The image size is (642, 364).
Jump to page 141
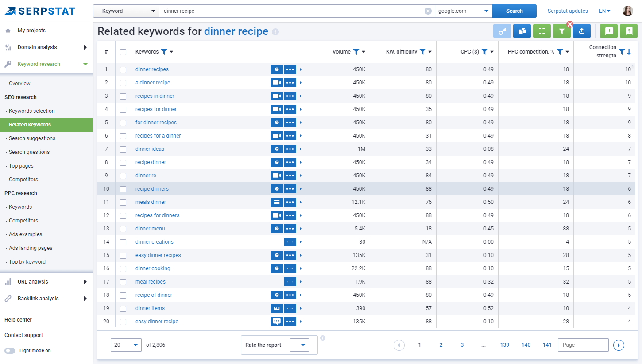tap(547, 345)
